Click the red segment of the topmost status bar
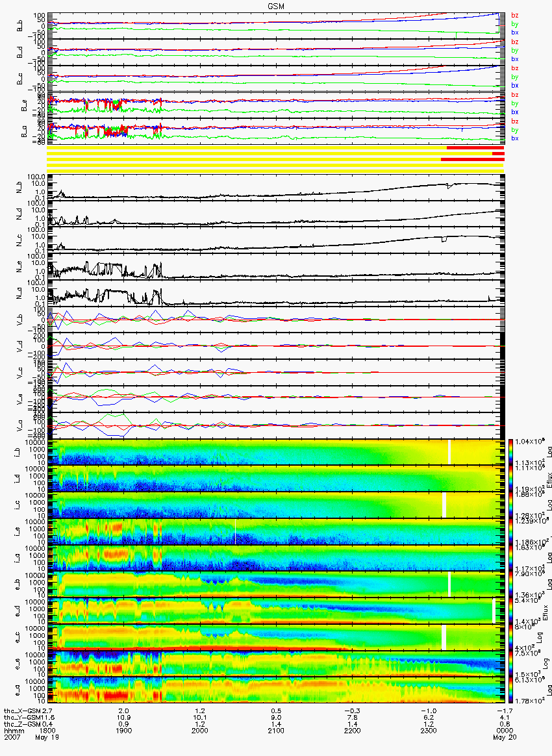The image size is (552, 756). [x=475, y=147]
